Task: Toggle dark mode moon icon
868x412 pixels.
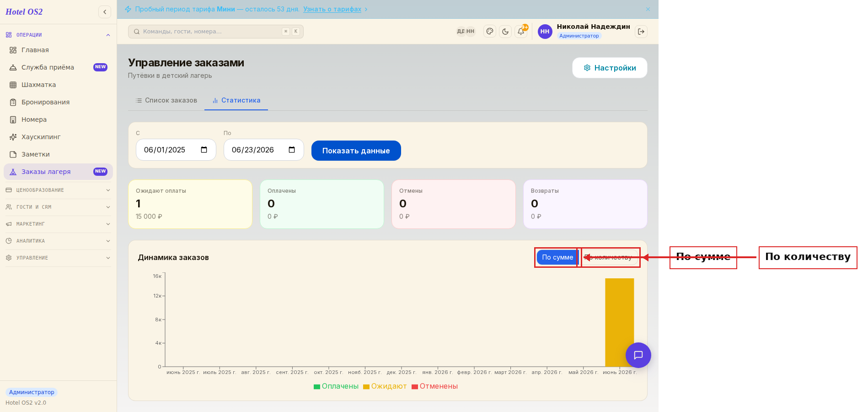Action: [505, 32]
